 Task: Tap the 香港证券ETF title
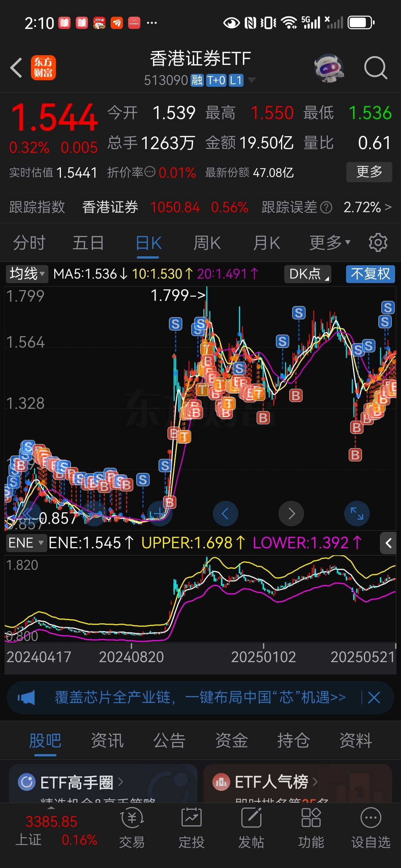[x=200, y=59]
